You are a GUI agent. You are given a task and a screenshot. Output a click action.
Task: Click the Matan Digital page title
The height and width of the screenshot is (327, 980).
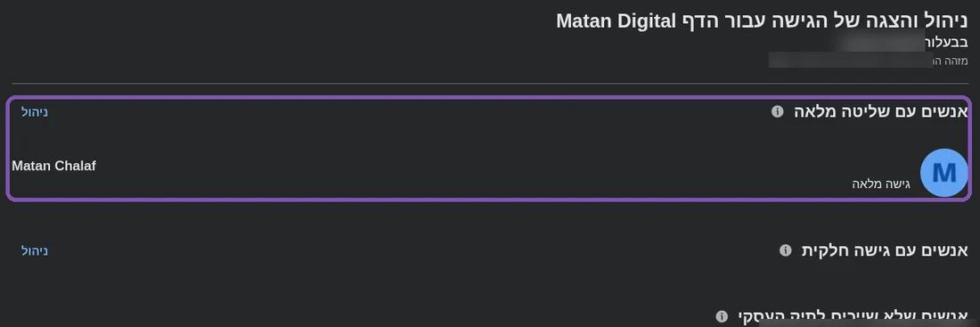617,20
